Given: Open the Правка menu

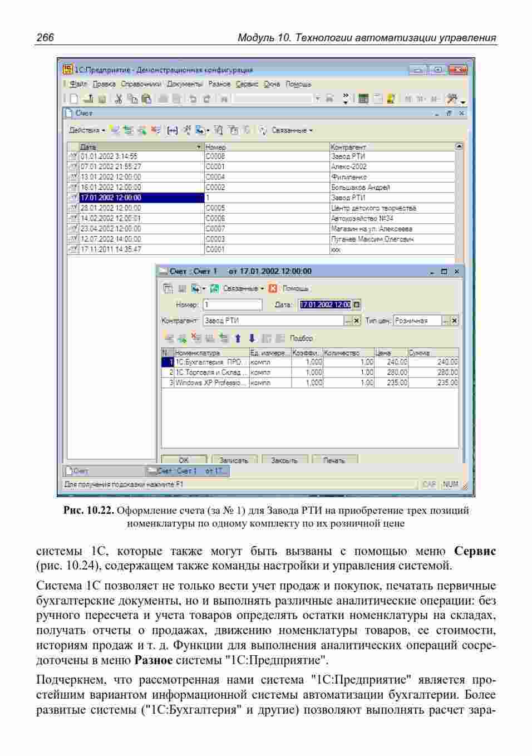Looking at the screenshot, I should [x=104, y=84].
